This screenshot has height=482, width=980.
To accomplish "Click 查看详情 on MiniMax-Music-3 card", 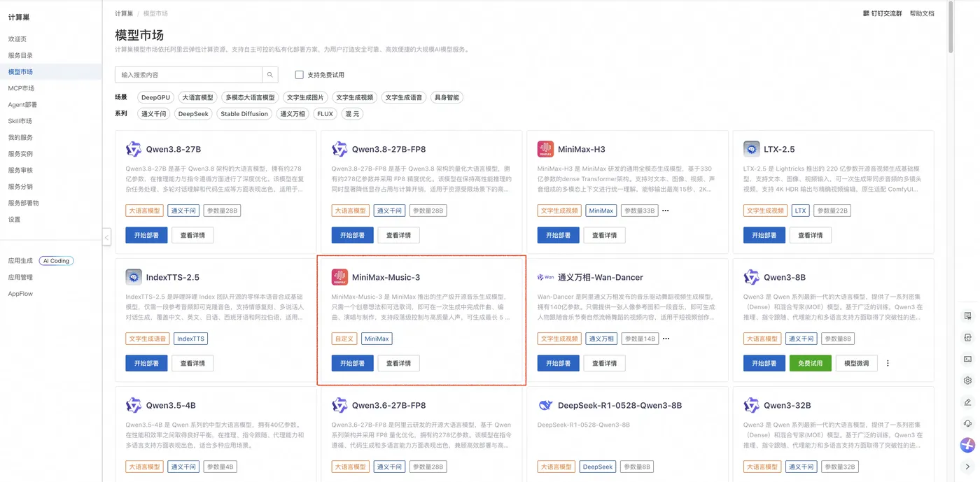I will (398, 364).
